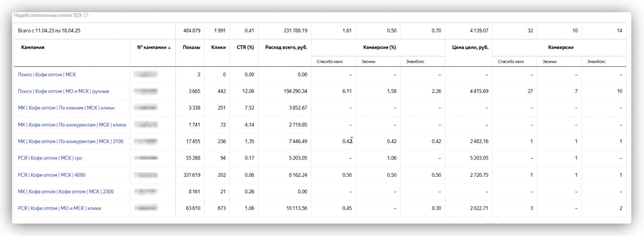Image resolution: width=644 pixels, height=236 pixels.
Task: Click Энвибокс subheader under Конверсия (%)
Action: point(415,62)
